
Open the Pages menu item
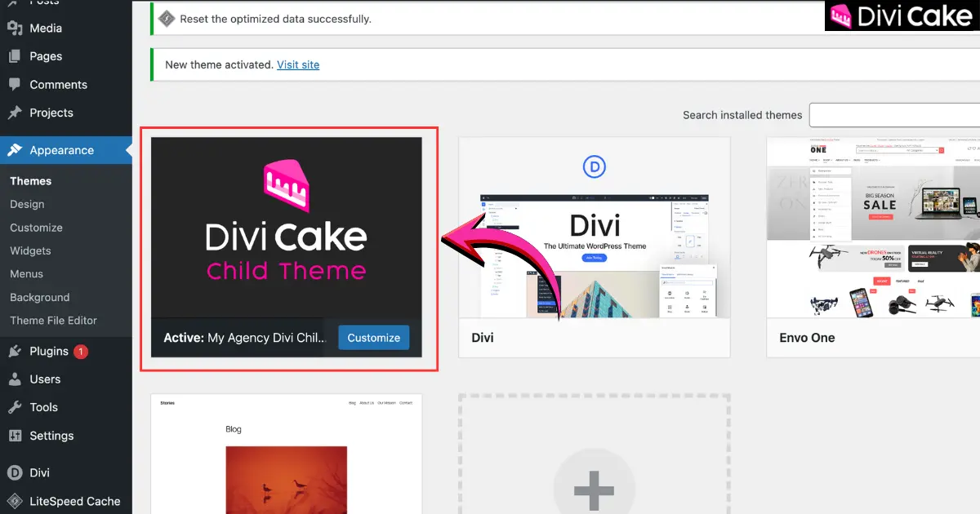point(46,56)
